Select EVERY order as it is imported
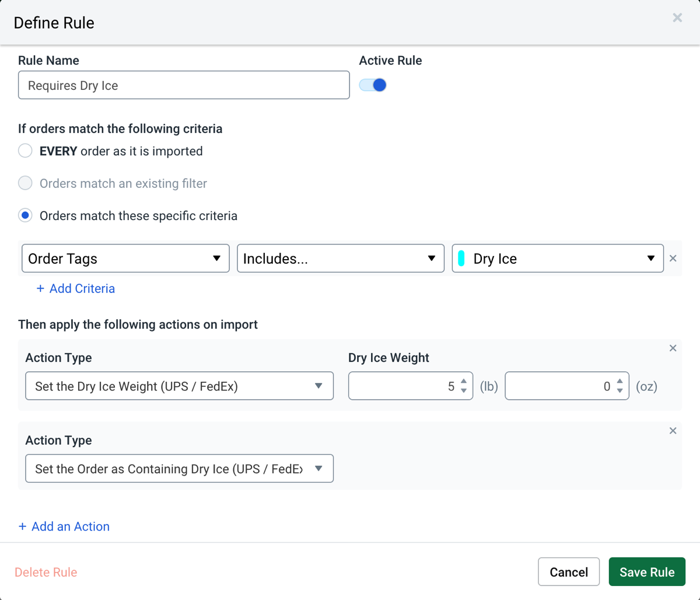Viewport: 700px width, 600px height. point(25,151)
